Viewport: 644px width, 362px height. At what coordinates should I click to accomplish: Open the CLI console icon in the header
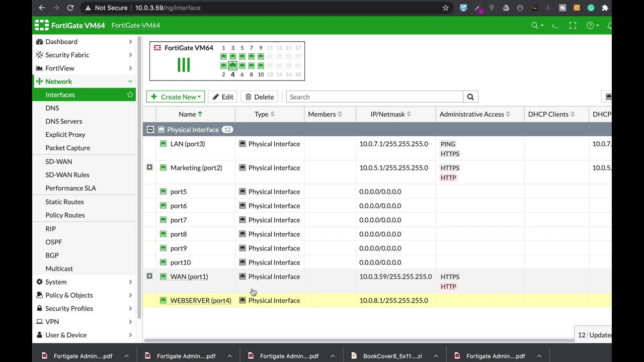tap(555, 26)
